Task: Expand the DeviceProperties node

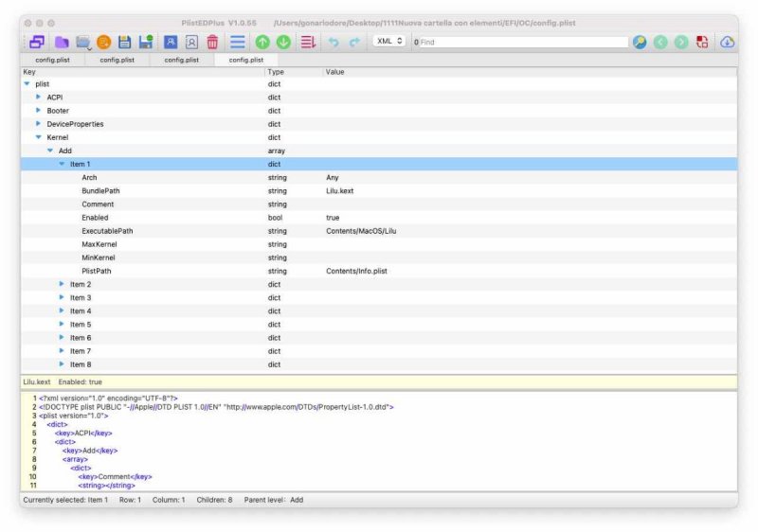Action: [x=39, y=124]
